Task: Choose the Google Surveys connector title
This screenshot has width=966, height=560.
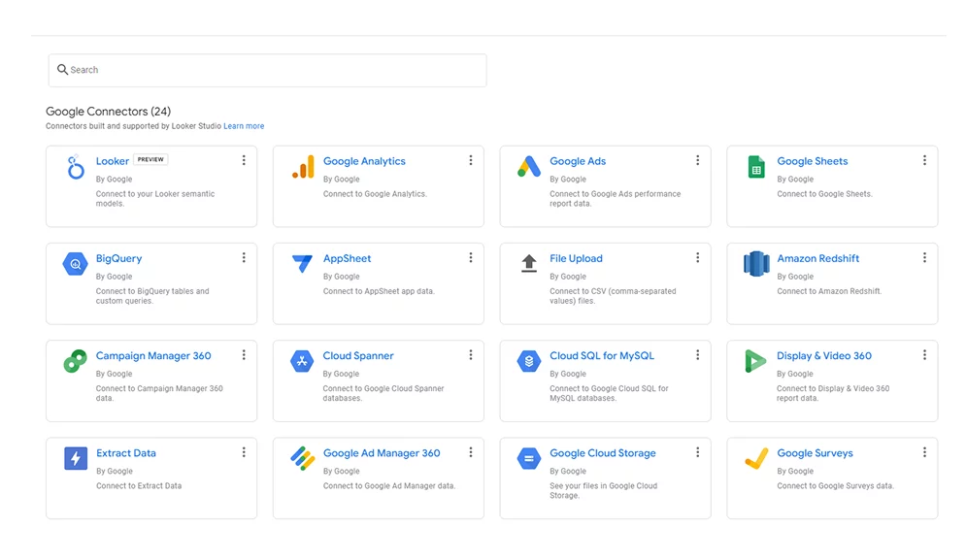Action: click(816, 453)
